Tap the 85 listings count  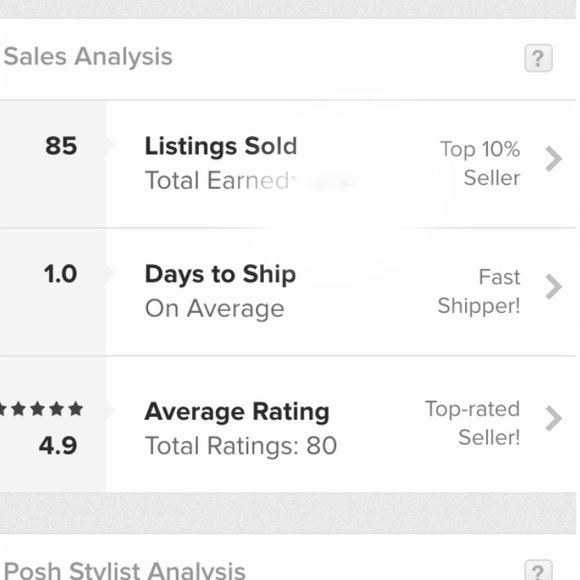61,146
